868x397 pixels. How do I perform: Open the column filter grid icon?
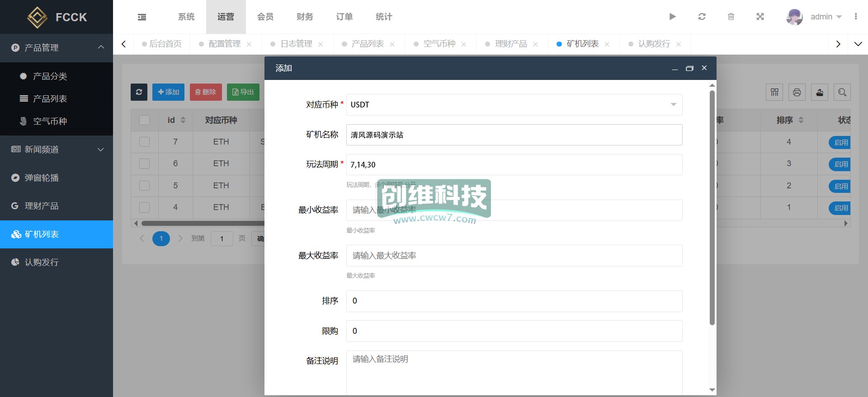pos(774,92)
